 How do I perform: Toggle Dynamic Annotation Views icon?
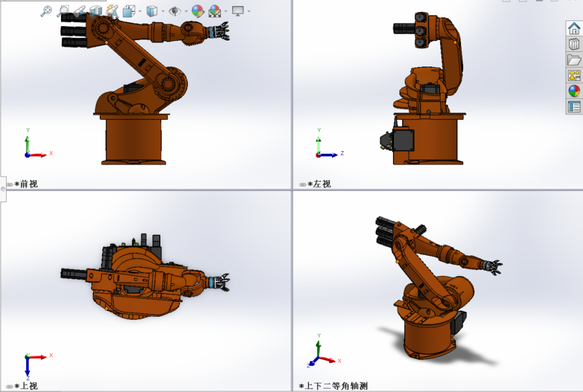point(112,11)
